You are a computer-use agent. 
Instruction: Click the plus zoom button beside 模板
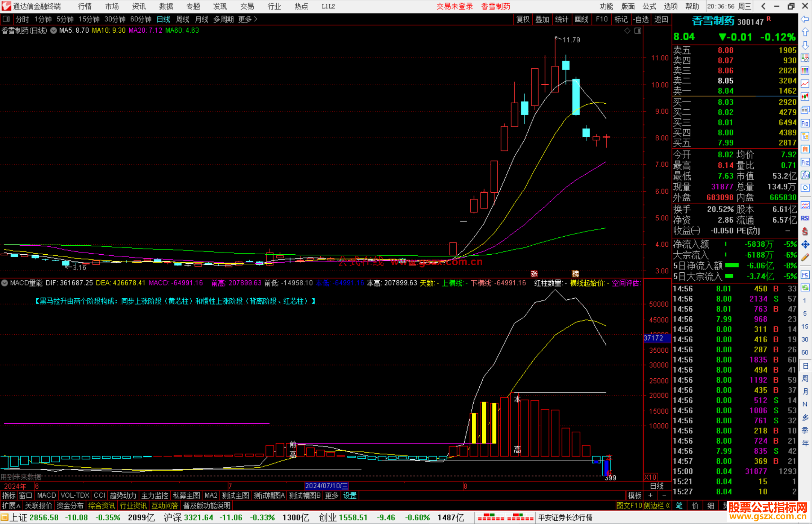click(650, 495)
